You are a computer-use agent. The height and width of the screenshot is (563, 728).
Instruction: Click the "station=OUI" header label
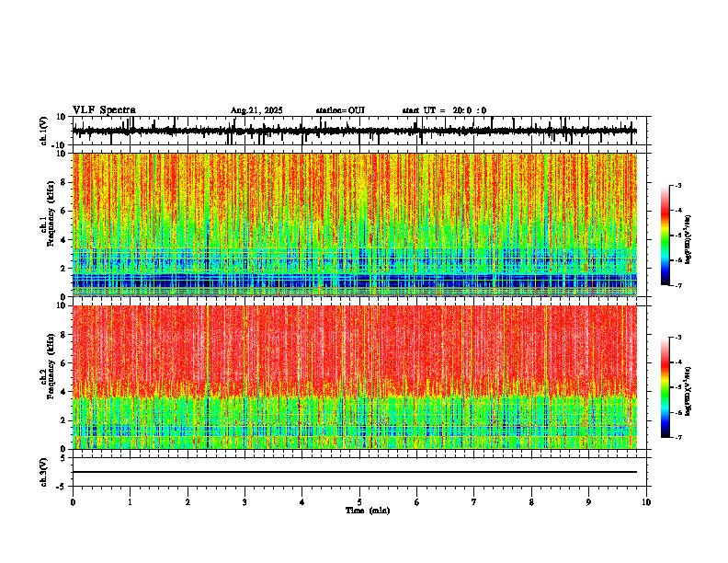340,110
